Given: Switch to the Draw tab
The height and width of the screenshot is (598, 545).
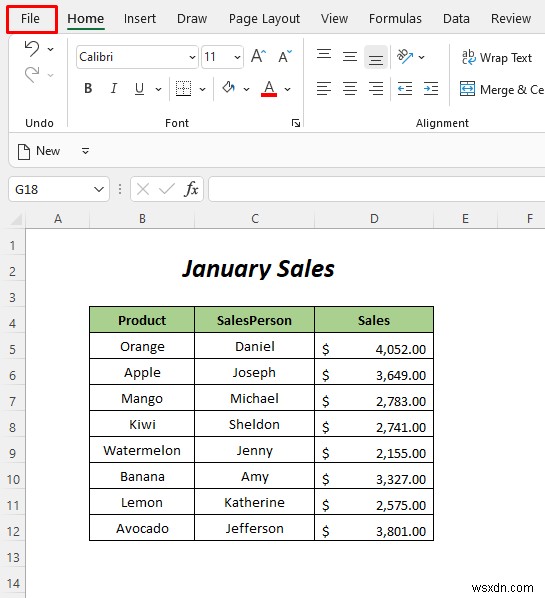Looking at the screenshot, I should tap(192, 18).
